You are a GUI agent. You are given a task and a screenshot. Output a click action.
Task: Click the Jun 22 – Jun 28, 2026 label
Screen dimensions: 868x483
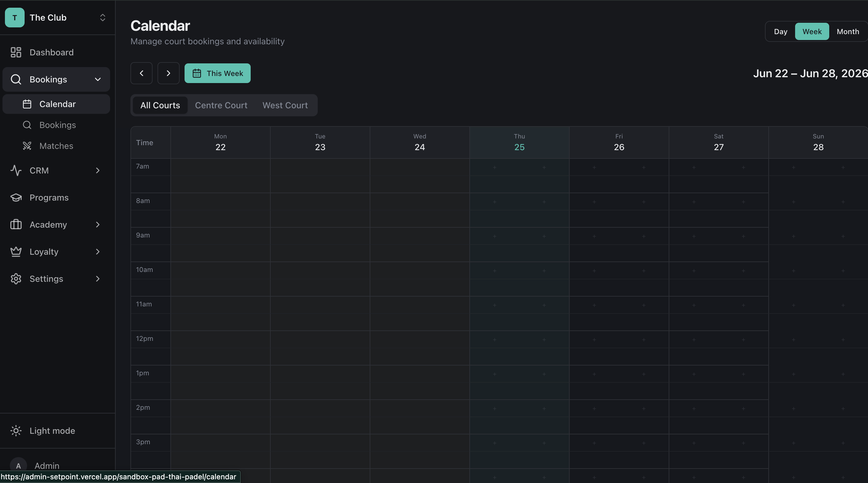pyautogui.click(x=810, y=73)
